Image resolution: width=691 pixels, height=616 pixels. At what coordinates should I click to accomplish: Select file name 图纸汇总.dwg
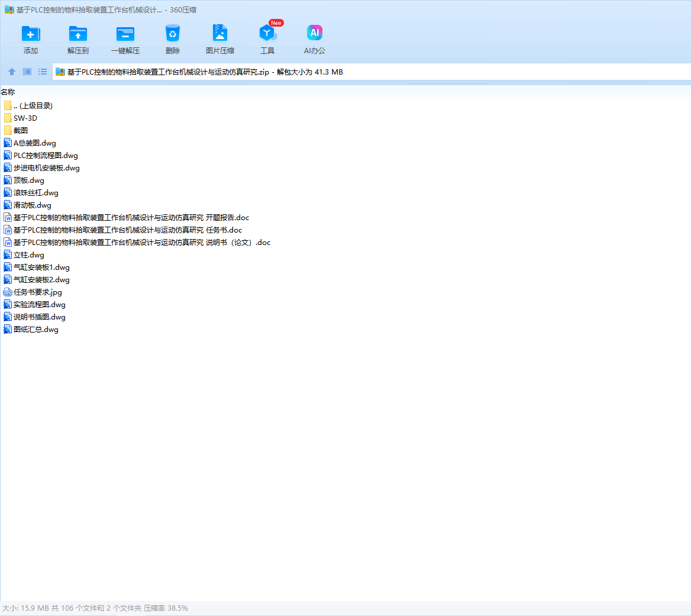[35, 329]
